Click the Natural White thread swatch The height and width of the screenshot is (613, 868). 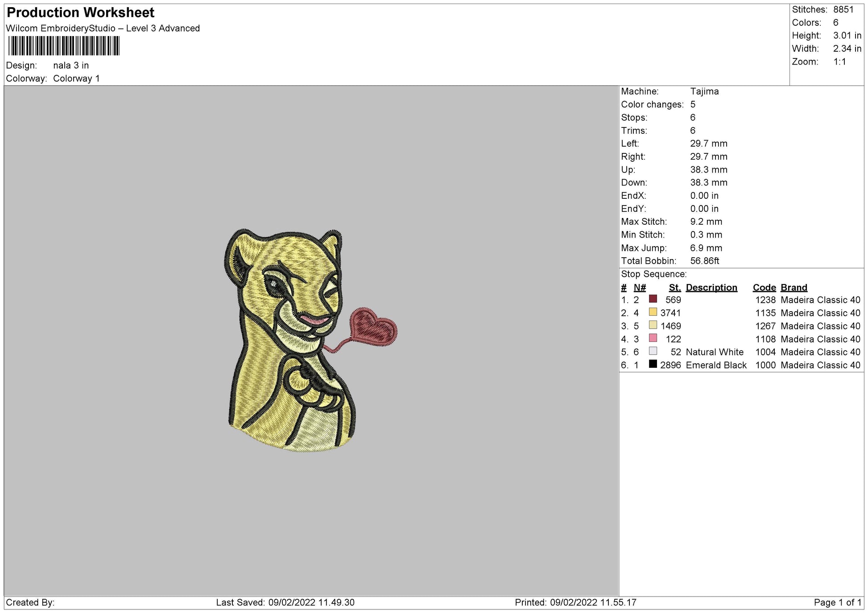click(x=653, y=351)
